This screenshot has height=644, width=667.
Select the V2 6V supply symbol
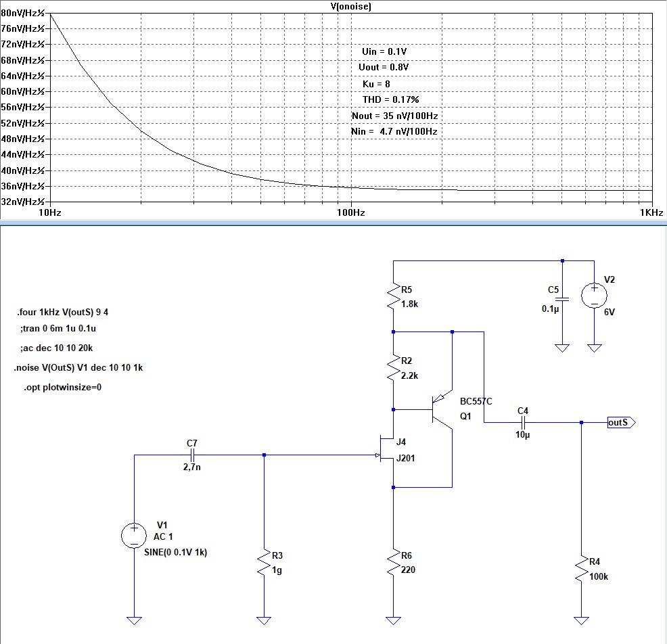coord(594,295)
